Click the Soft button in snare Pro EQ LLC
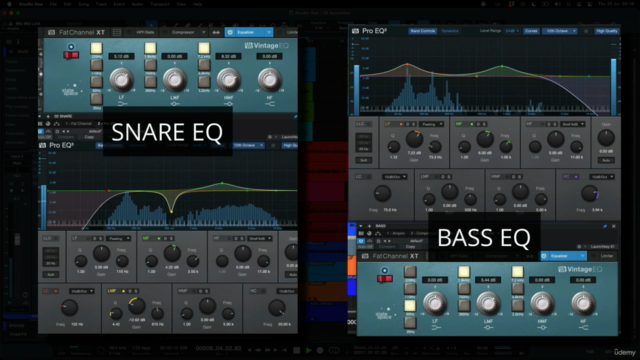Screen dimensions: 640x360 click(x=51, y=275)
